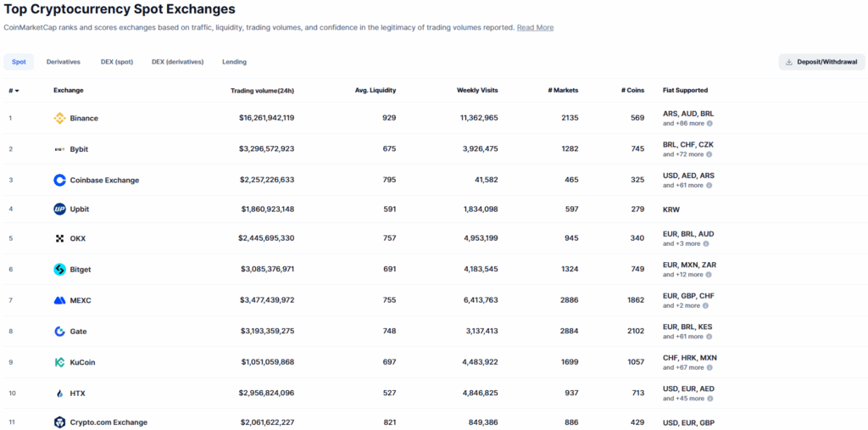Click Crypto.com liquidity score 821

pyautogui.click(x=390, y=422)
